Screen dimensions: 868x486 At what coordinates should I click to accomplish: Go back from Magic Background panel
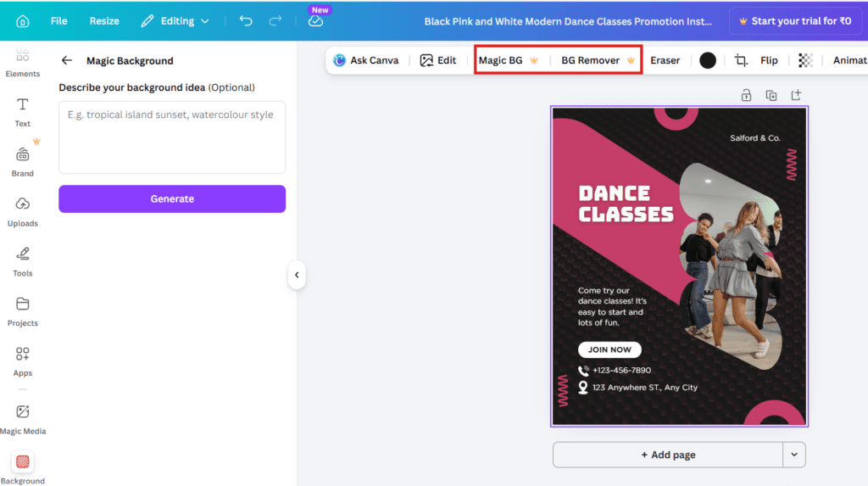(x=67, y=61)
